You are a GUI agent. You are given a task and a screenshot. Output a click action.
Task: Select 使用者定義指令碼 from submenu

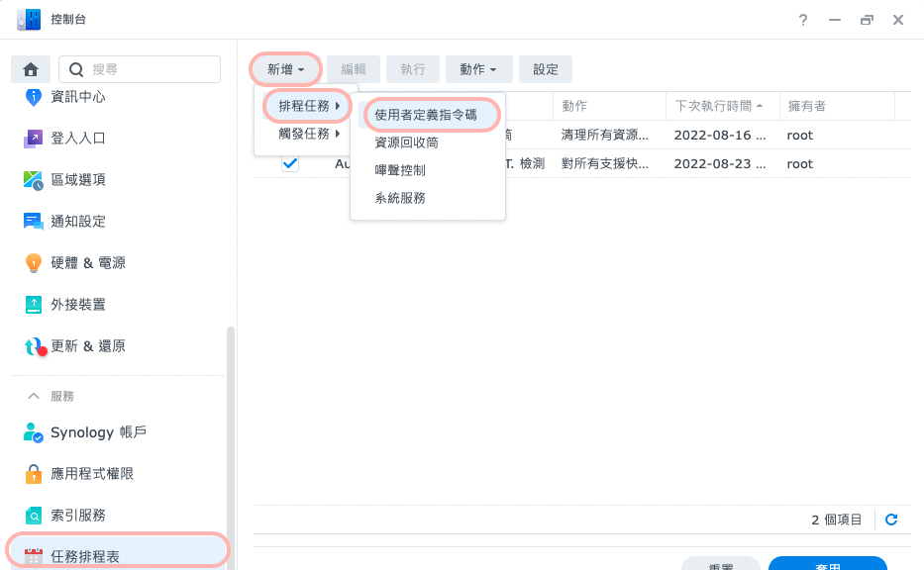click(426, 115)
